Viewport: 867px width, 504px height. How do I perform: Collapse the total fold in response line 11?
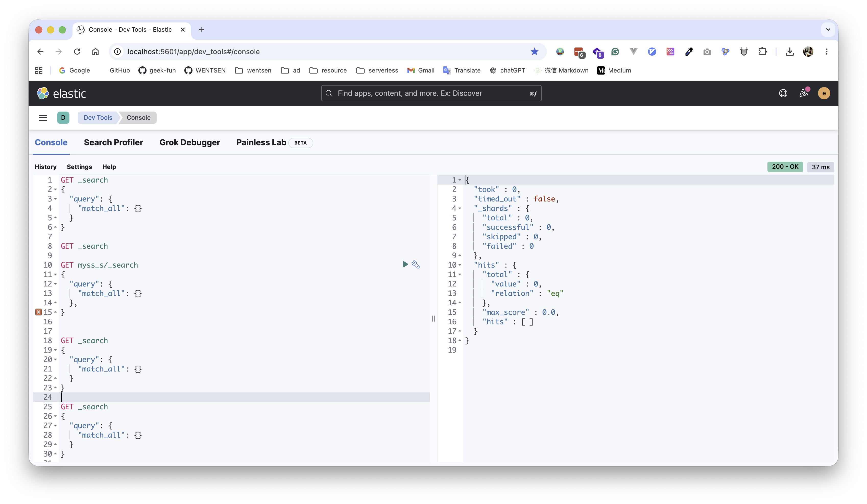(x=460, y=274)
